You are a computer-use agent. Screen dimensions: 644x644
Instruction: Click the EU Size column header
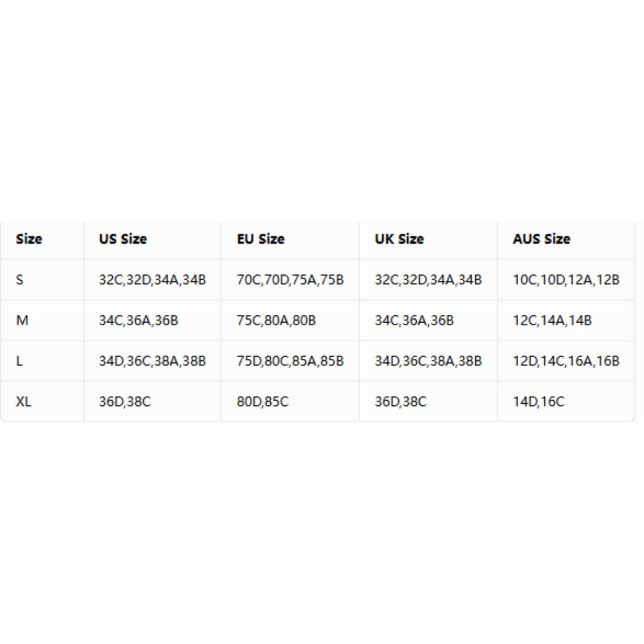(261, 239)
